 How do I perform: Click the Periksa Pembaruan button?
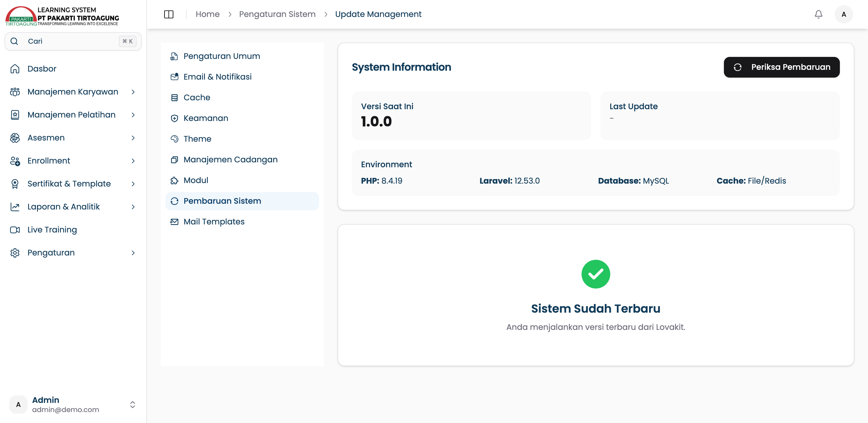781,67
